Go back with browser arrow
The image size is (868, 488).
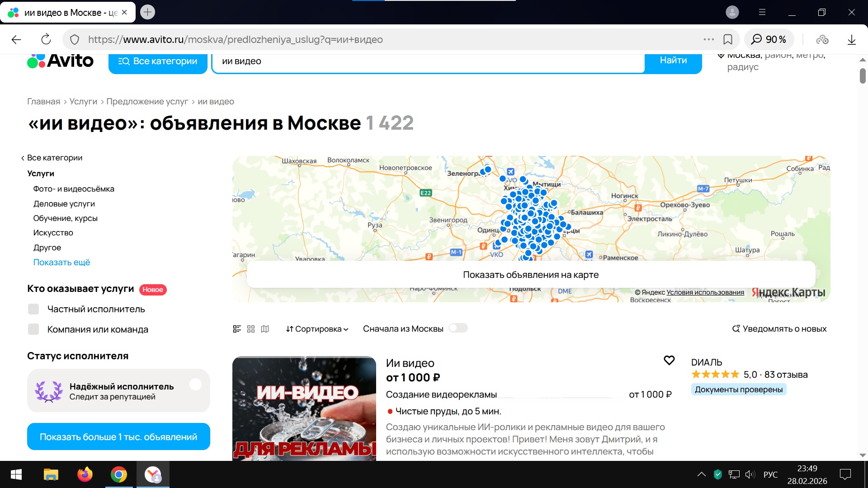16,39
